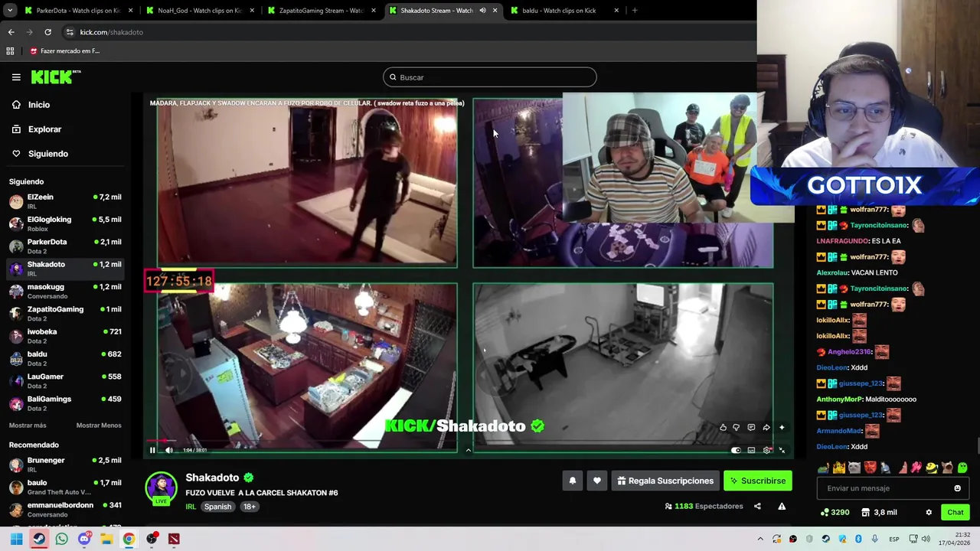Viewport: 980px width, 551px height.
Task: Open emmanuelbordonn recommended channel
Action: [66, 510]
